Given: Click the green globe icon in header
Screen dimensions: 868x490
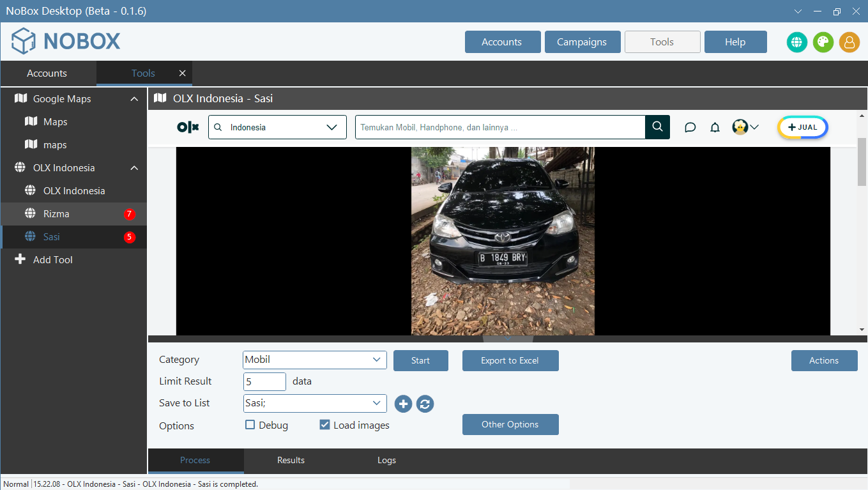Looking at the screenshot, I should tap(796, 42).
